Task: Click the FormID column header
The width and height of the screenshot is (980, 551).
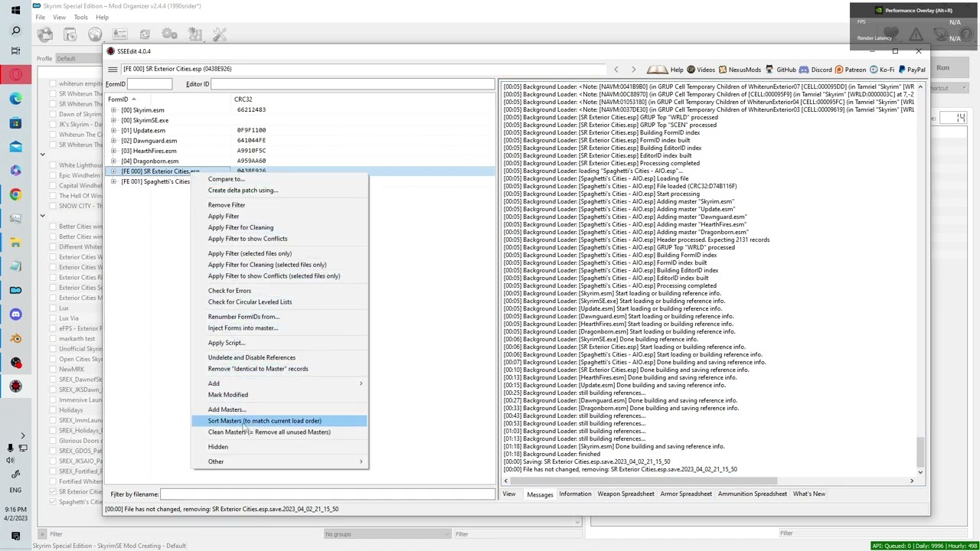Action: pyautogui.click(x=168, y=99)
